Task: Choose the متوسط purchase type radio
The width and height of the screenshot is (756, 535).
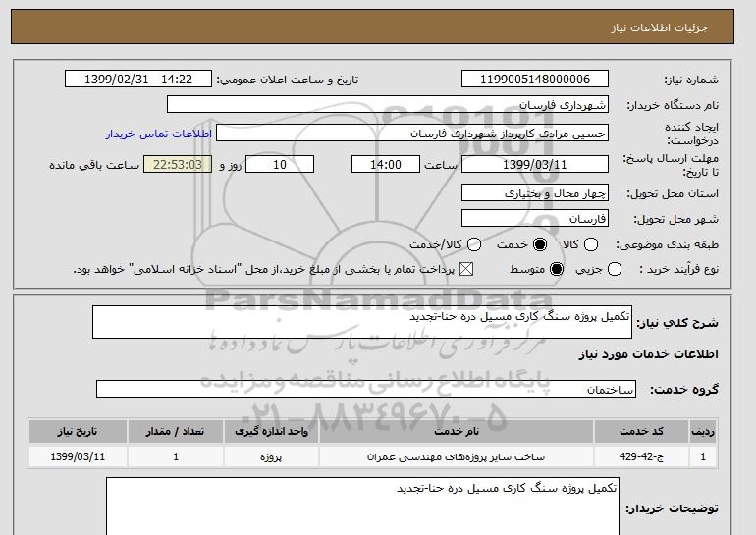Action: coord(557,269)
